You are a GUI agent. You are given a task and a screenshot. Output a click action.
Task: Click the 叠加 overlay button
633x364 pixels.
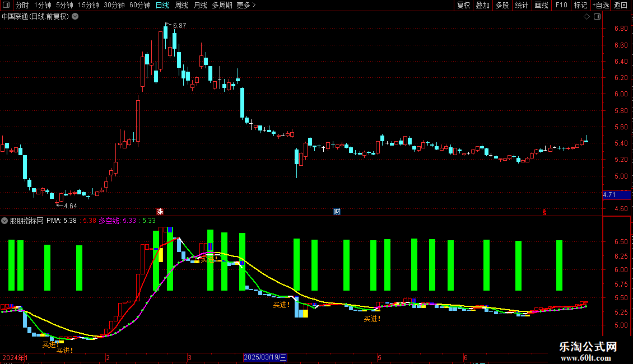(482, 5)
